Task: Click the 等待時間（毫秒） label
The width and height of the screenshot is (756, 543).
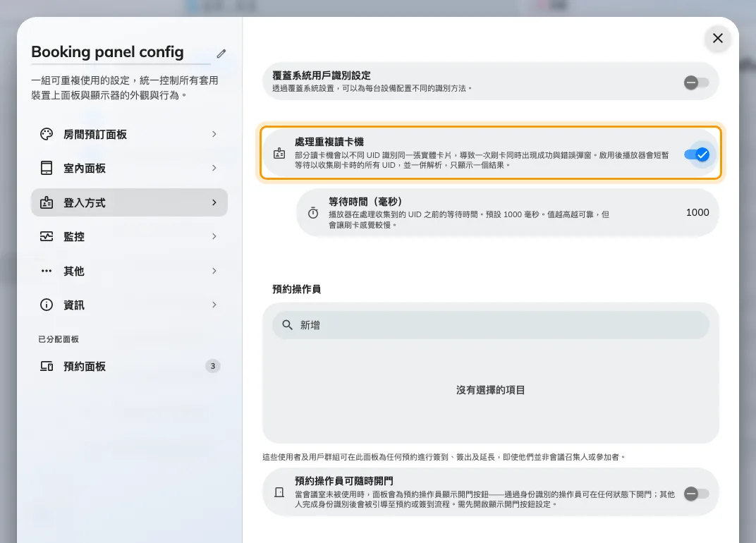Action: tap(365, 202)
